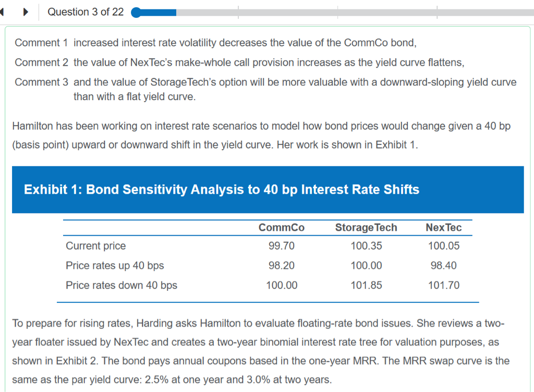This screenshot has width=534, height=392.
Task: Click the "Comment 3" label
Action: click(42, 82)
